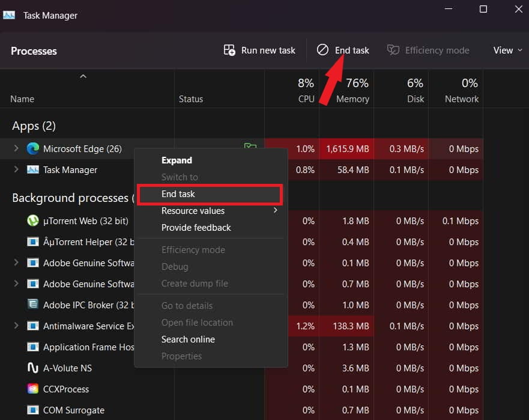Click the Task Manager icon in Apps list

pyautogui.click(x=33, y=170)
